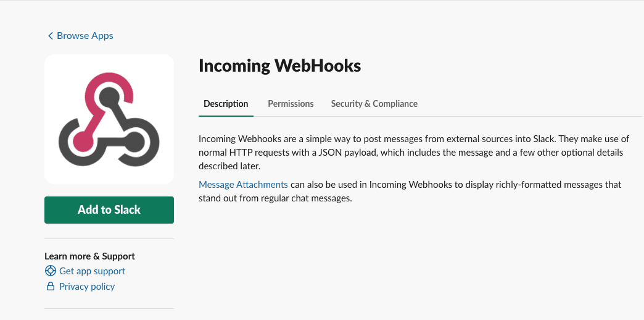
Task: Click the Incoming WebHooks app logo
Action: click(x=109, y=119)
